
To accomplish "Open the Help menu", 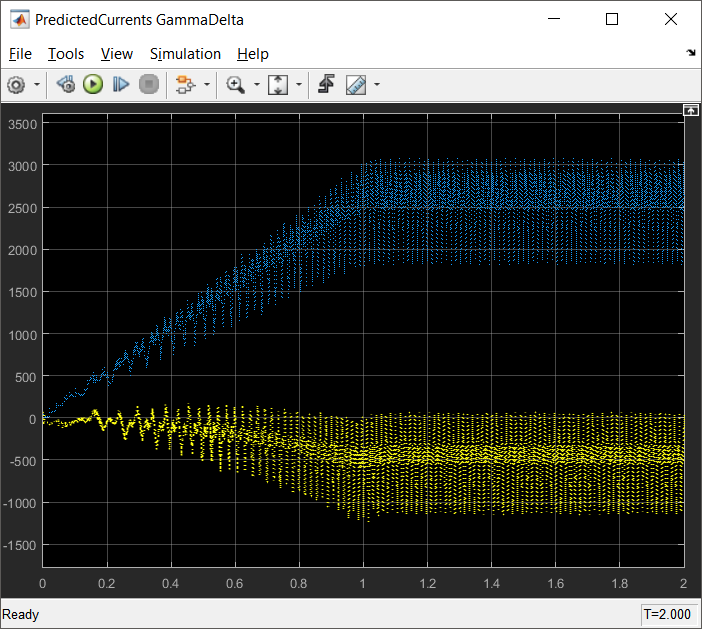I will point(253,54).
